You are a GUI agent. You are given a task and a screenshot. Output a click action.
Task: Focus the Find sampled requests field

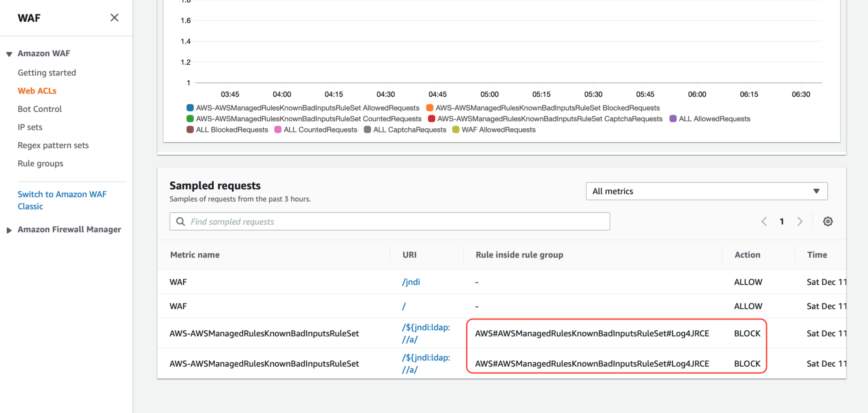tap(390, 221)
